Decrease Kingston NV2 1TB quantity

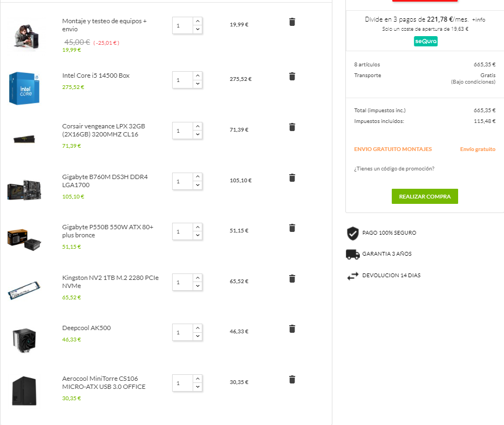point(197,286)
